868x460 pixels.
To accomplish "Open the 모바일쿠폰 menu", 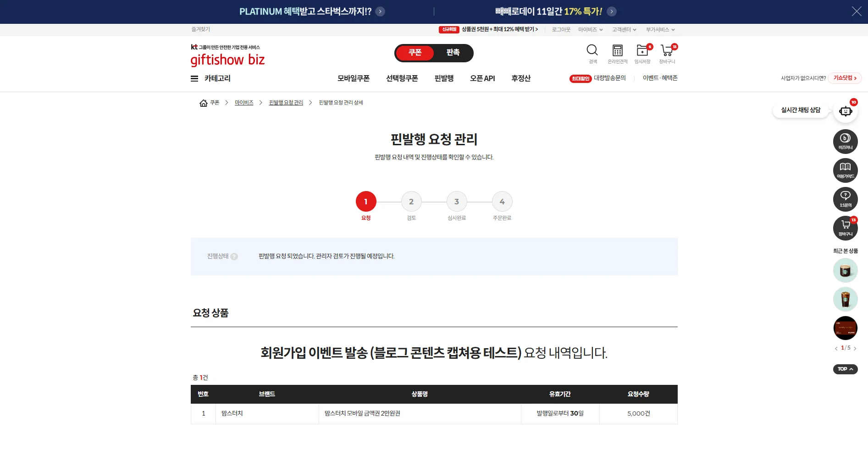I will click(353, 78).
